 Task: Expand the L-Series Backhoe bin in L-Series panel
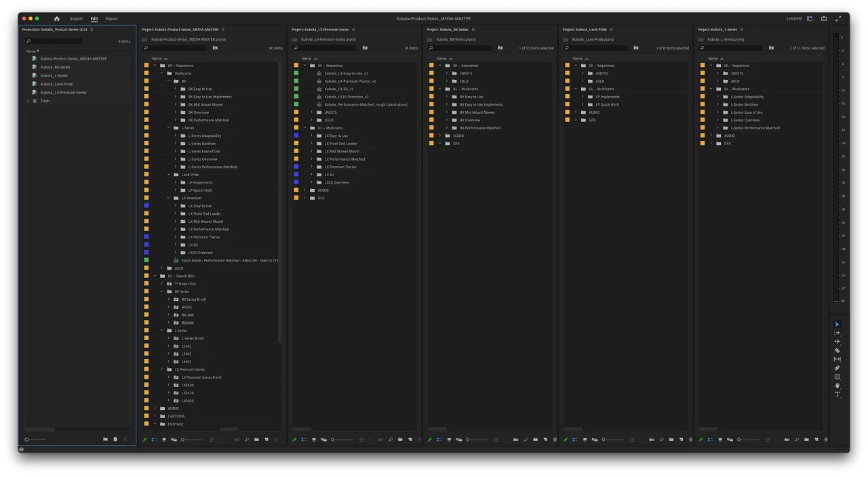click(x=718, y=104)
